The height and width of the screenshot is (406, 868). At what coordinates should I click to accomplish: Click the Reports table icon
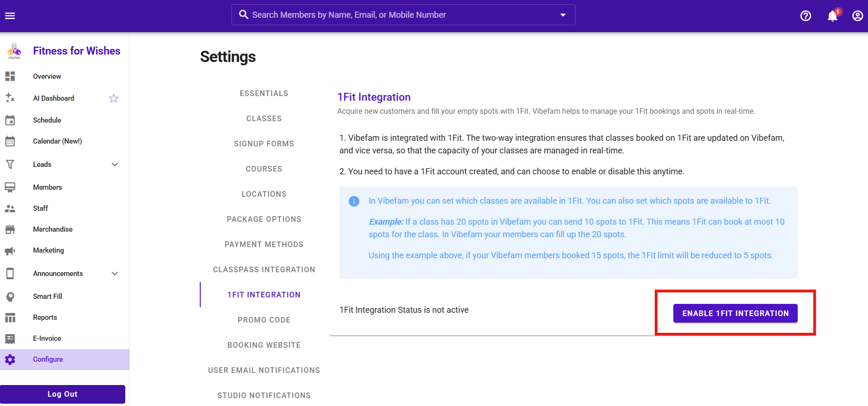coord(10,317)
